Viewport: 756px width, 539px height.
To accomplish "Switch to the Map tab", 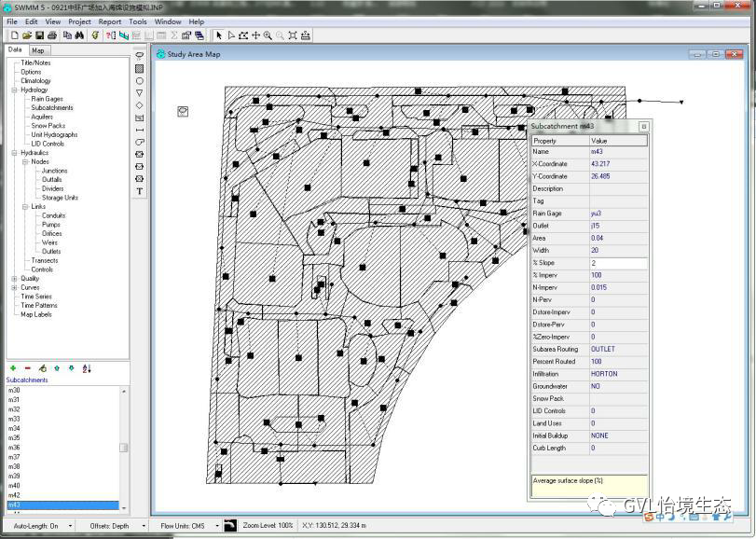I will (x=37, y=50).
